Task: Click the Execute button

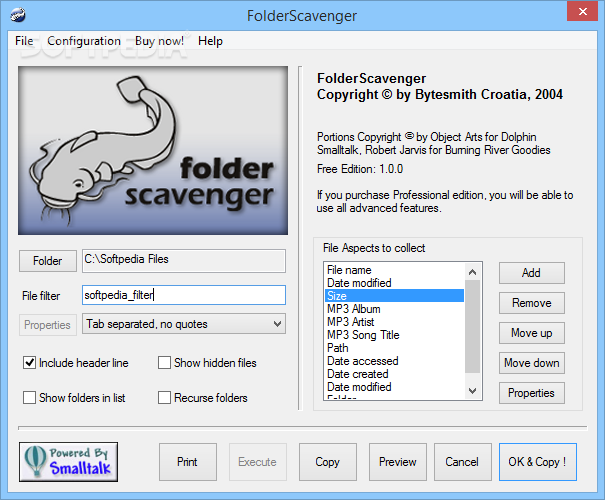Action: coord(258,462)
